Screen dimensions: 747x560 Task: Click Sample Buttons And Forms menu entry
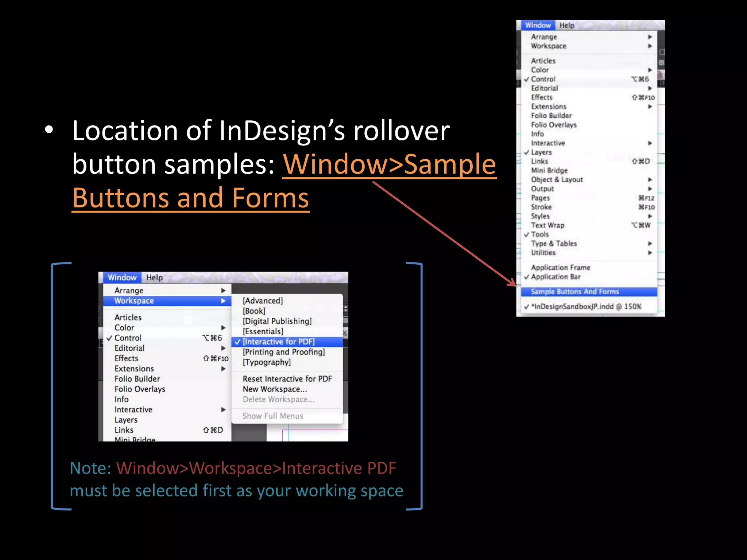[574, 292]
